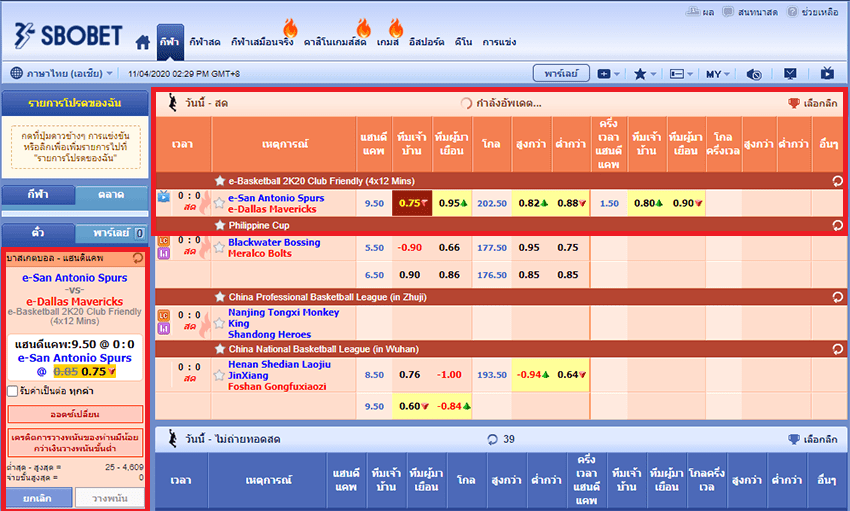Refresh the China National Basketball League odds

pos(838,349)
